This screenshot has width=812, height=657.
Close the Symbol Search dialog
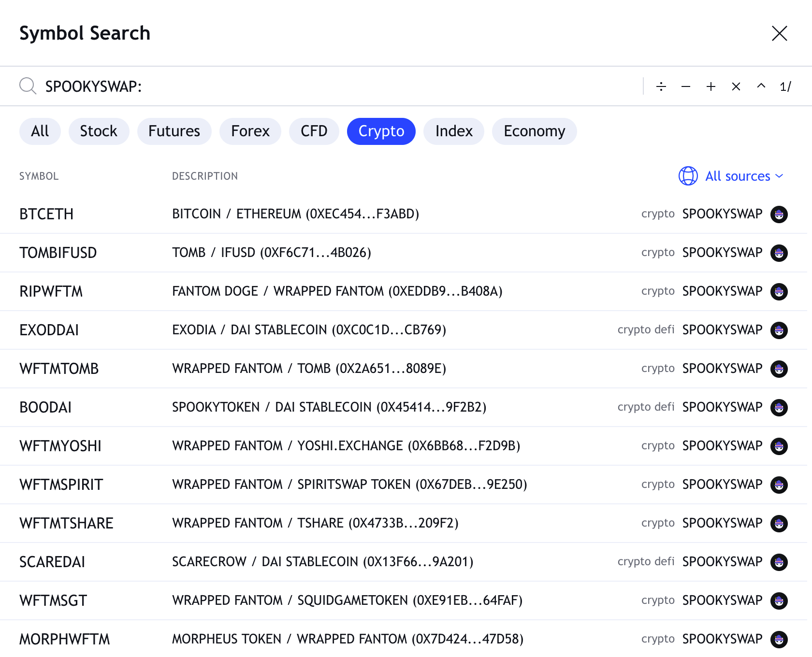coord(779,33)
